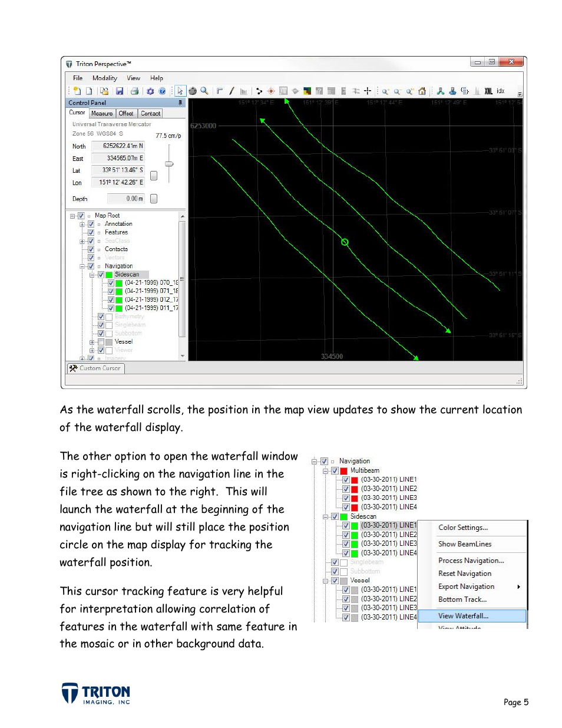This screenshot has width=562, height=728.
Task: Open the Export Navigation submenu arrow
Action: click(519, 587)
